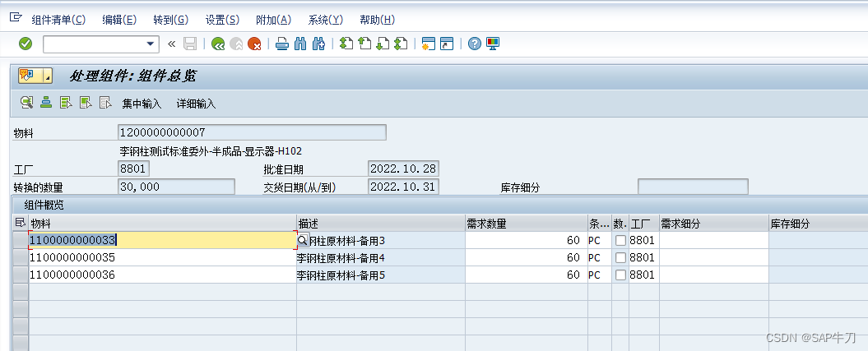Click the red Cancel icon
The image size is (868, 351).
255,44
